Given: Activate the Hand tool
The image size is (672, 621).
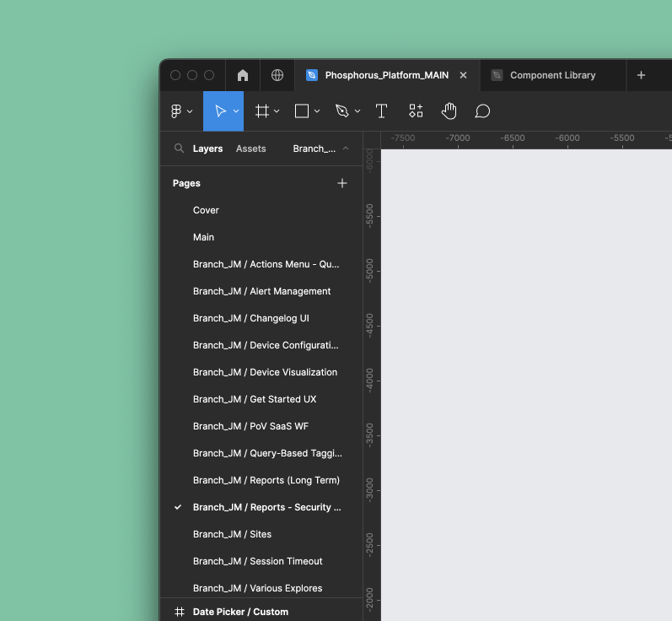Looking at the screenshot, I should [x=449, y=111].
